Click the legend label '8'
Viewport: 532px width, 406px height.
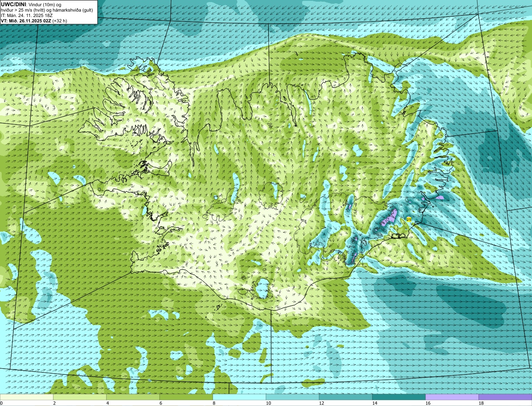click(x=214, y=403)
